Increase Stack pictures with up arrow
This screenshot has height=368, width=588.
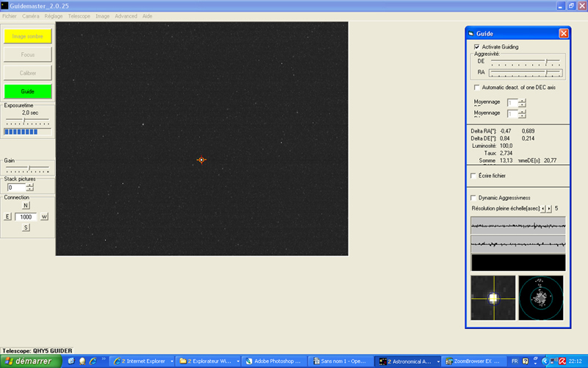coord(29,185)
